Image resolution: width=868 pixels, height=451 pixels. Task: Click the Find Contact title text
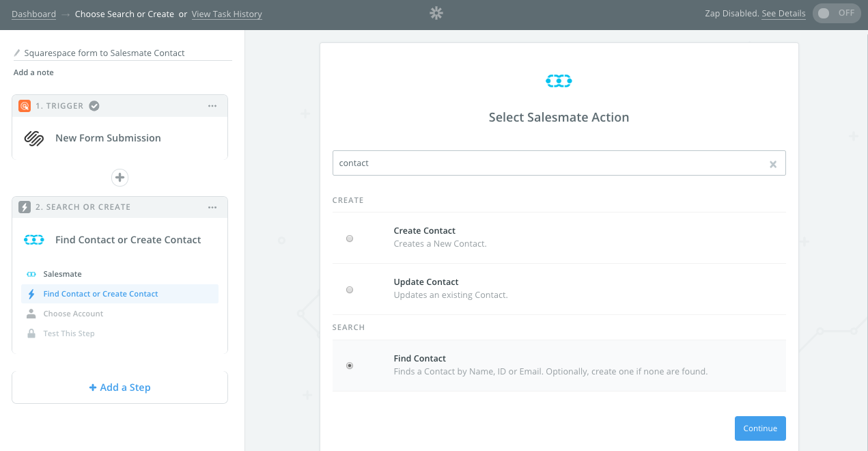pos(420,359)
